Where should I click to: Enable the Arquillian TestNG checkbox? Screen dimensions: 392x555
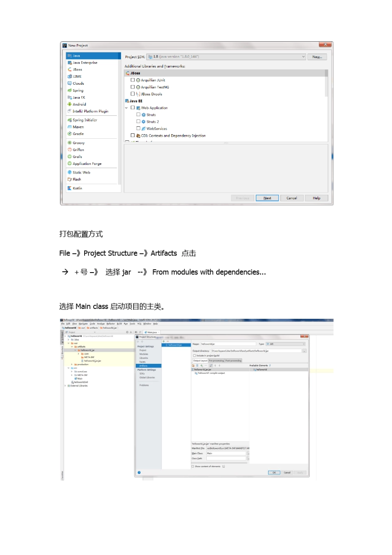133,87
